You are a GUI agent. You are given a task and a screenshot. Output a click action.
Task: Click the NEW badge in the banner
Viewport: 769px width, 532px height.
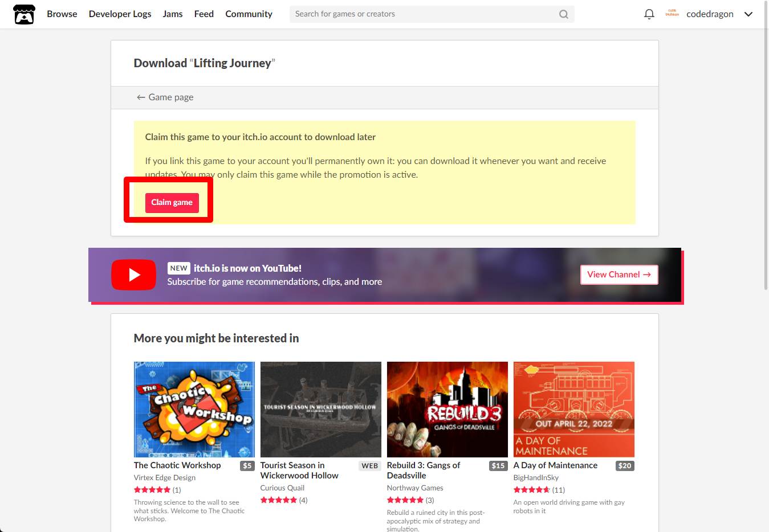(179, 268)
